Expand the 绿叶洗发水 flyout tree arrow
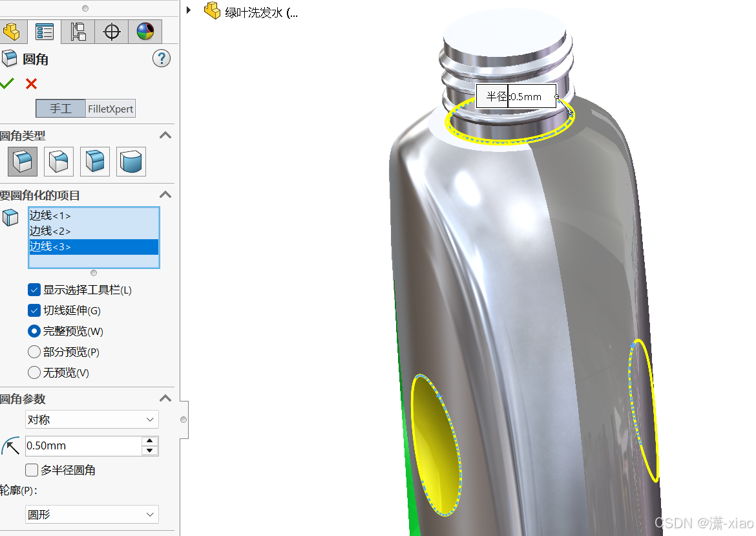This screenshot has height=536, width=756. pos(189,10)
